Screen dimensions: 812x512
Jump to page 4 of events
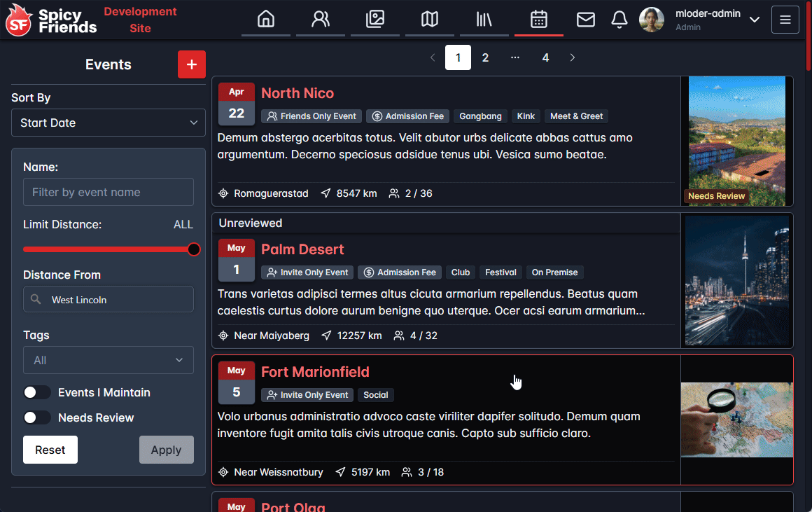545,57
